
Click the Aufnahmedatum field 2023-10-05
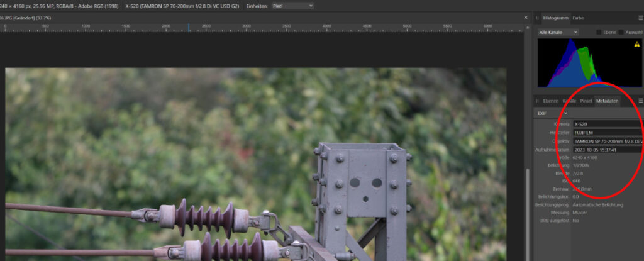(x=608, y=150)
